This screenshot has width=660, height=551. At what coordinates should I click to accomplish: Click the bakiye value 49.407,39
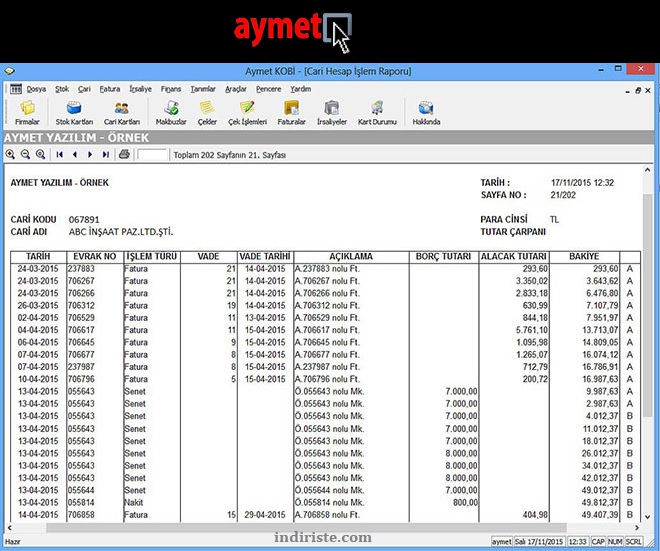coord(600,514)
